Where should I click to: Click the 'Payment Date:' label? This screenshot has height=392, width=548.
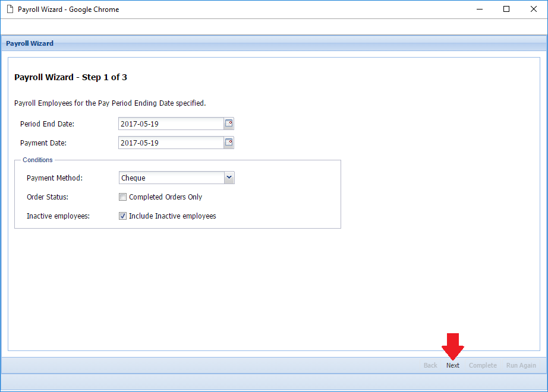tap(43, 143)
